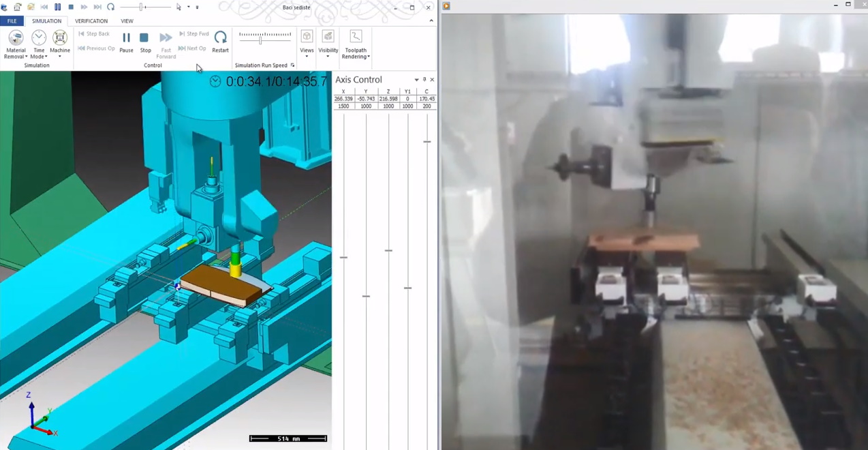The image size is (868, 450).
Task: Click the Stop simulation button
Action: click(145, 41)
